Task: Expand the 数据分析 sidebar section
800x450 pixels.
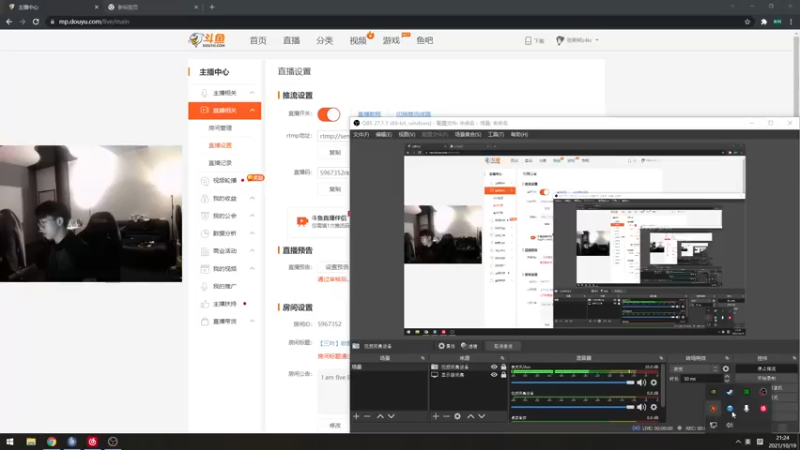Action: tap(252, 233)
